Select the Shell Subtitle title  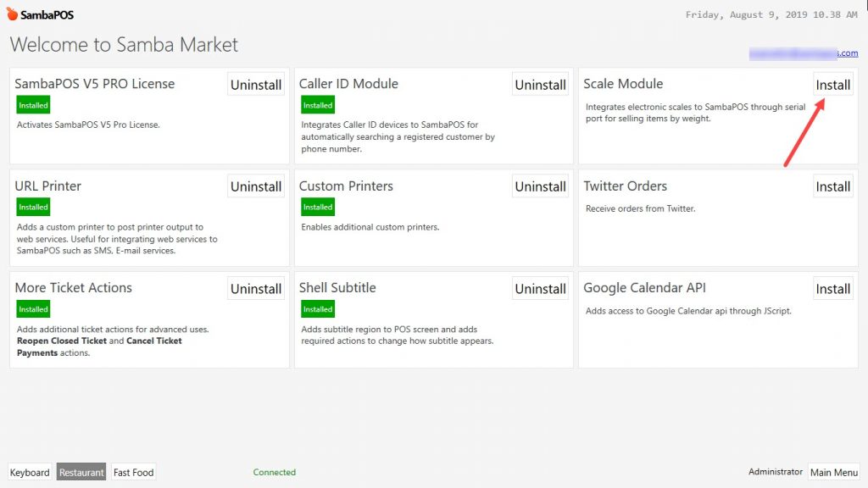tap(337, 288)
